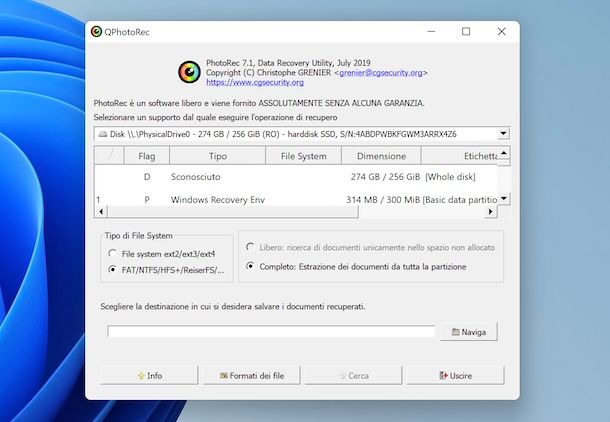Click the partition table scroll down arrow
Image resolution: width=610 pixels, height=422 pixels.
504,198
